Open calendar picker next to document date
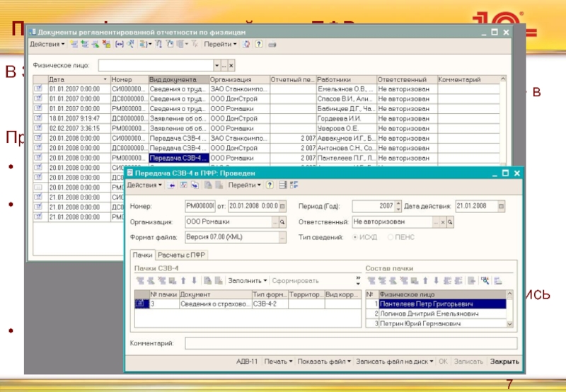The image size is (566, 392). [282, 205]
